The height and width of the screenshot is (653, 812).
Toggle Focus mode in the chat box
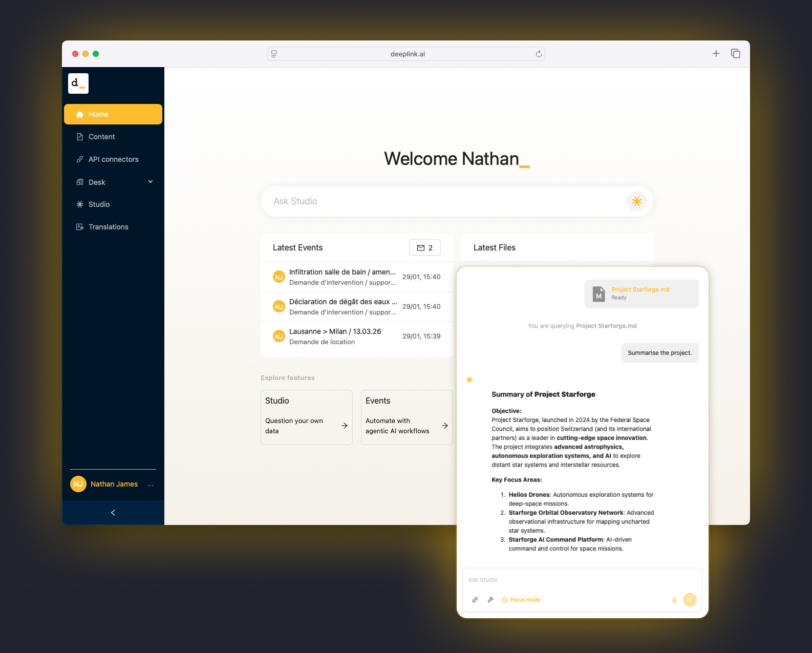(521, 600)
